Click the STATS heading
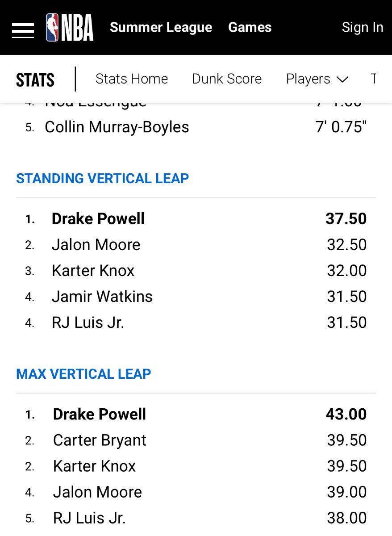 (x=35, y=80)
